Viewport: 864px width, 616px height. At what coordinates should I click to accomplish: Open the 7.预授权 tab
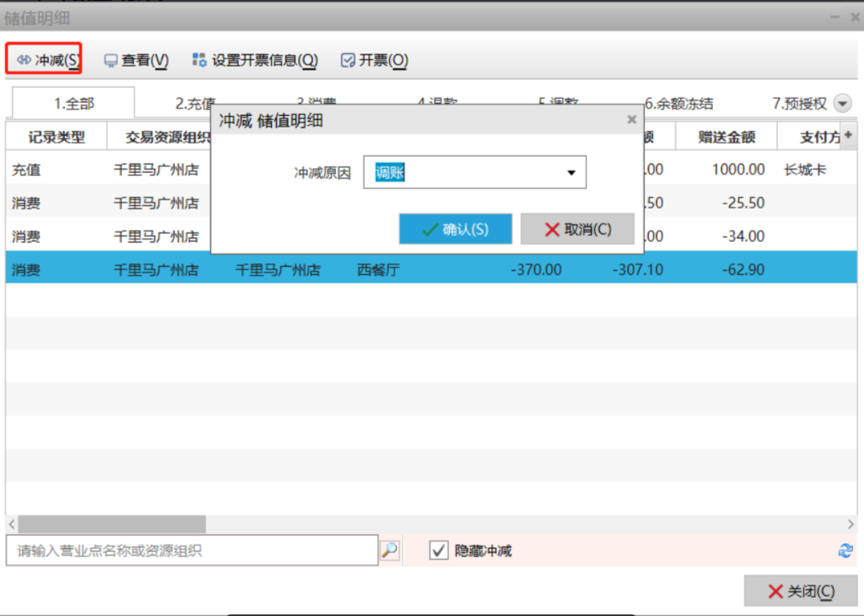(799, 104)
